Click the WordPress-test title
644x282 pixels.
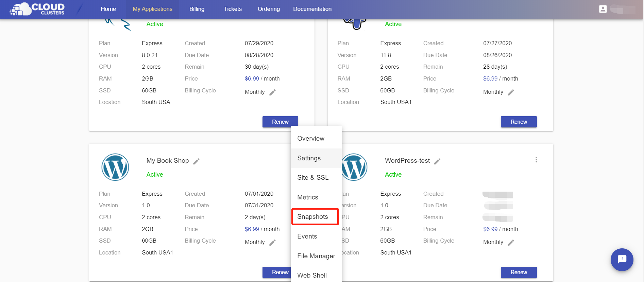pos(407,161)
